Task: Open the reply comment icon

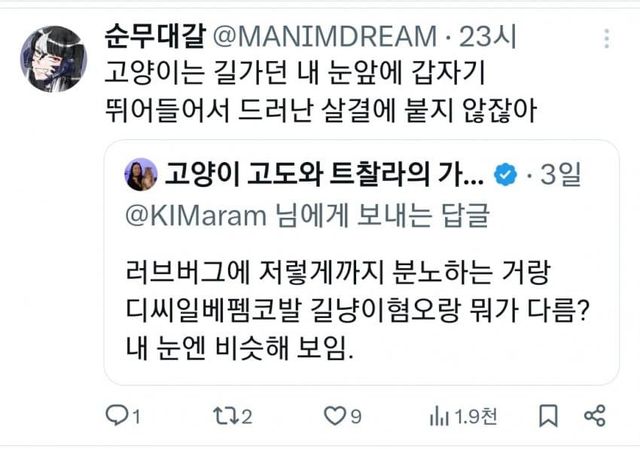Action: pos(117,415)
